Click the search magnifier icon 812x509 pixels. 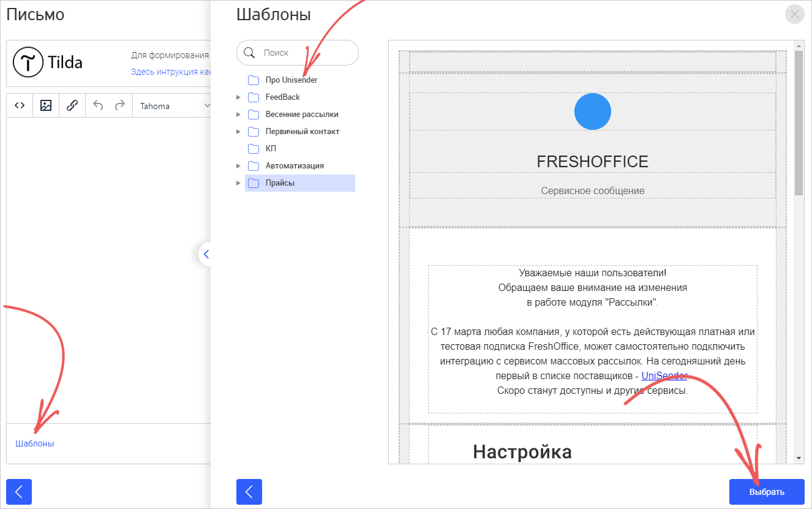pos(249,53)
